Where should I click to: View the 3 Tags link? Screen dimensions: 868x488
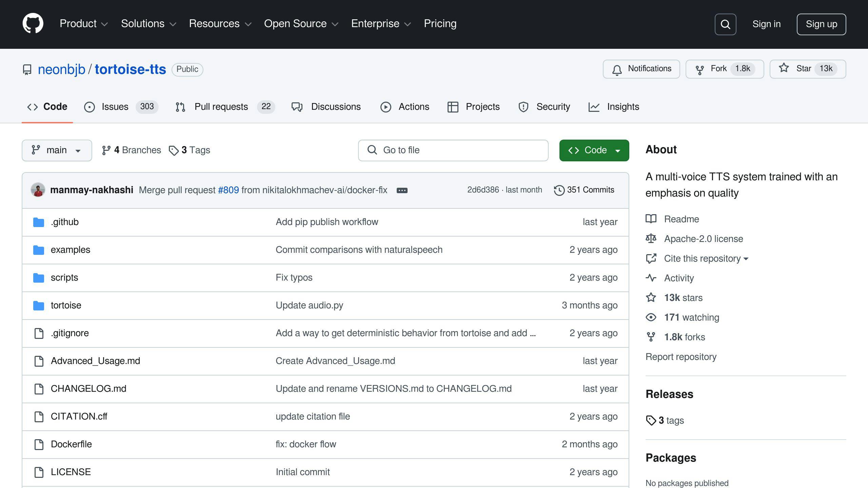(190, 150)
